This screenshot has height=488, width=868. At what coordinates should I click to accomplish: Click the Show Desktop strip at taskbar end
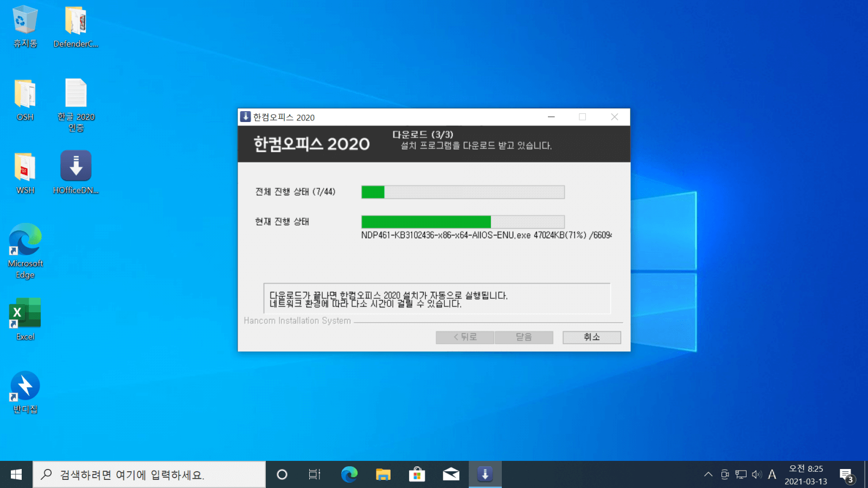(x=866, y=474)
